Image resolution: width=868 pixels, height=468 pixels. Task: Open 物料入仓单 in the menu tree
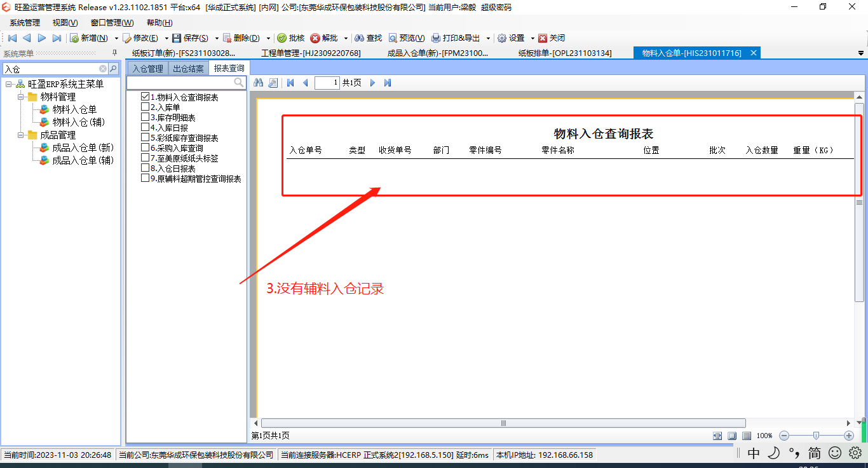[x=74, y=109]
